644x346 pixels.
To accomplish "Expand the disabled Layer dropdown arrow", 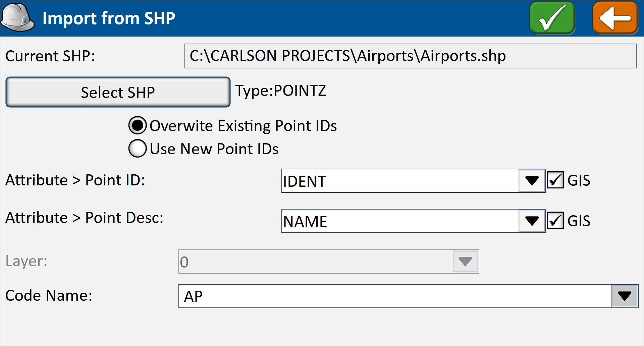I will [465, 262].
